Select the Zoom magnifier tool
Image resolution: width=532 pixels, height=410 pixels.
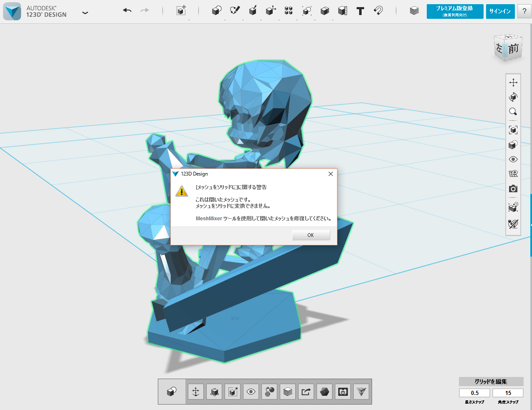(513, 112)
